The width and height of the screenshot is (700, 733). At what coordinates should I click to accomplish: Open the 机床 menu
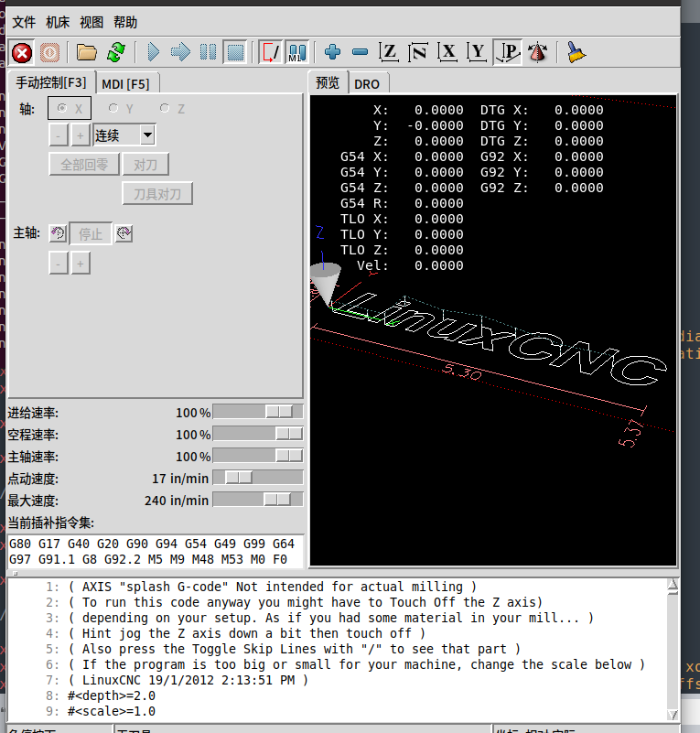(x=58, y=23)
